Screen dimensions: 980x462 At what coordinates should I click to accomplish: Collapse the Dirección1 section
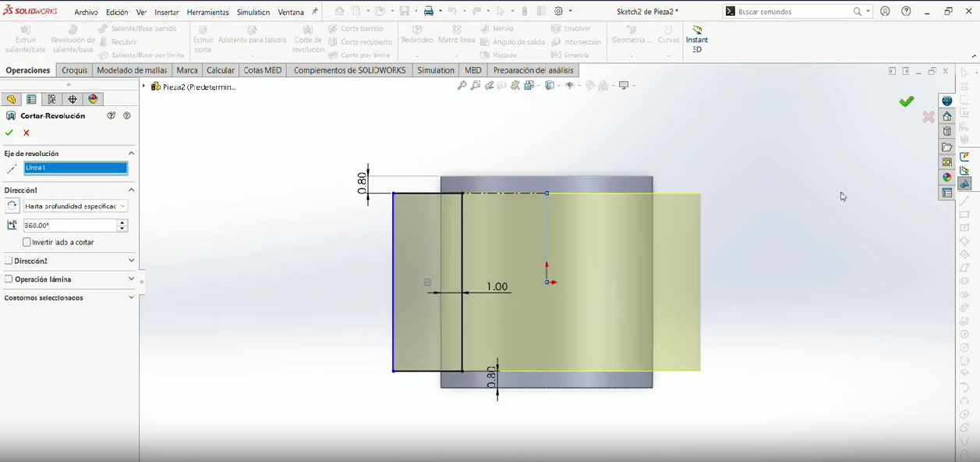[131, 190]
